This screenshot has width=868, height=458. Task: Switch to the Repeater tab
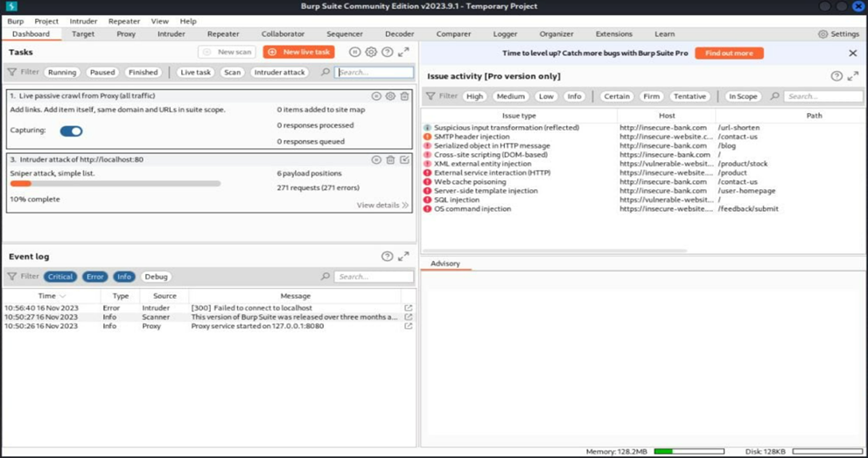(x=223, y=34)
